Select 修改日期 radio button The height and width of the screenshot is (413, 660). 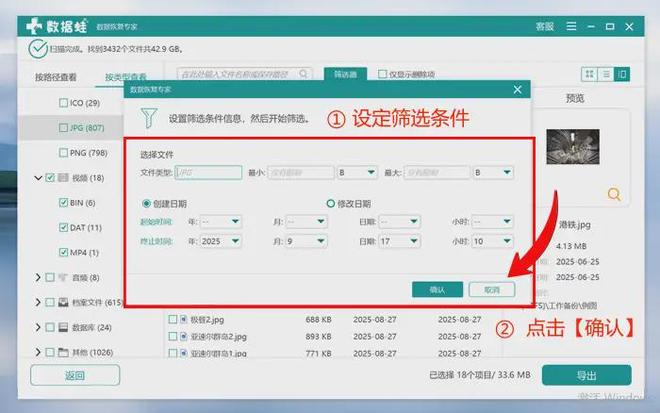click(330, 204)
